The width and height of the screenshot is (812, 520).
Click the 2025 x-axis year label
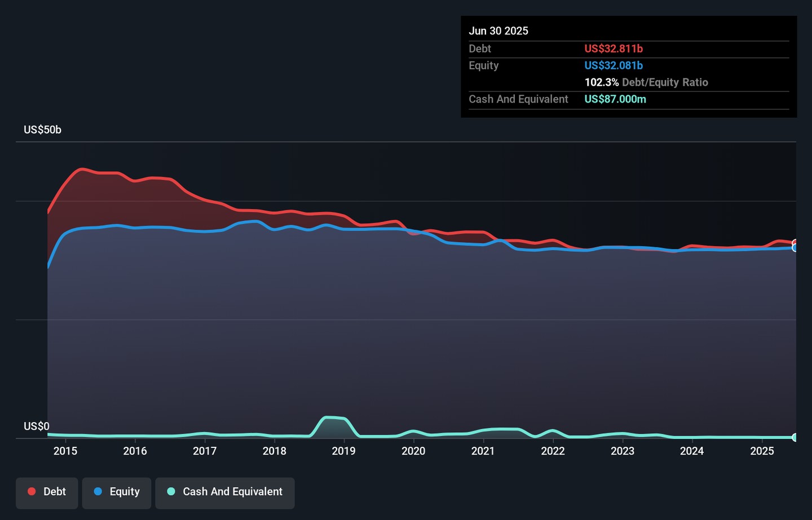762,451
